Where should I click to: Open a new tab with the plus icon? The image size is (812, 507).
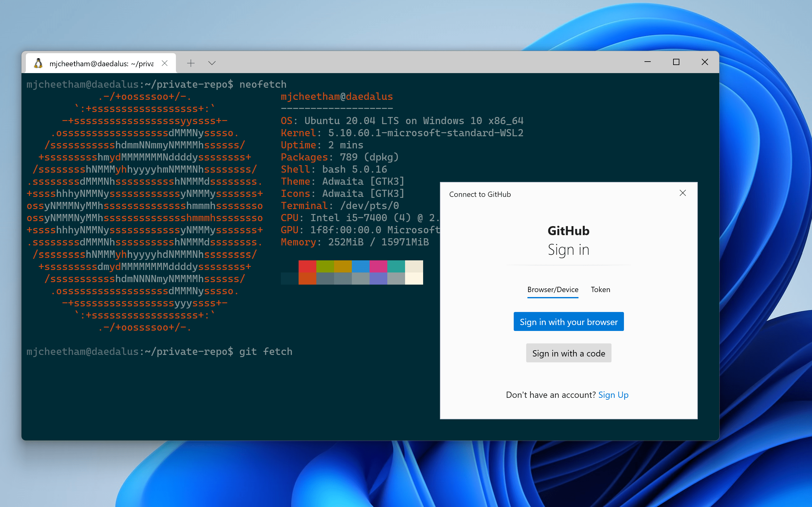point(191,63)
